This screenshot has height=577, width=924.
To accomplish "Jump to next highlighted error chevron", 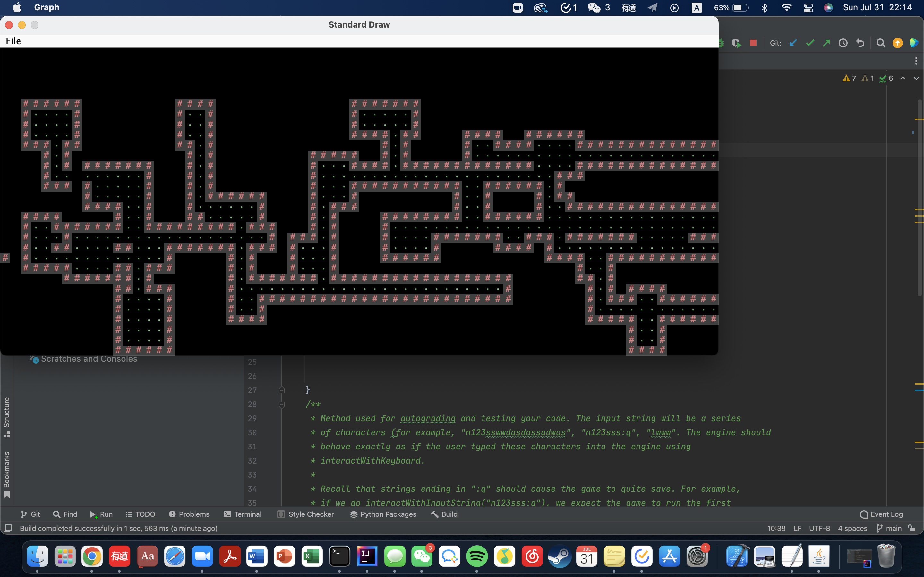I will click(x=916, y=78).
